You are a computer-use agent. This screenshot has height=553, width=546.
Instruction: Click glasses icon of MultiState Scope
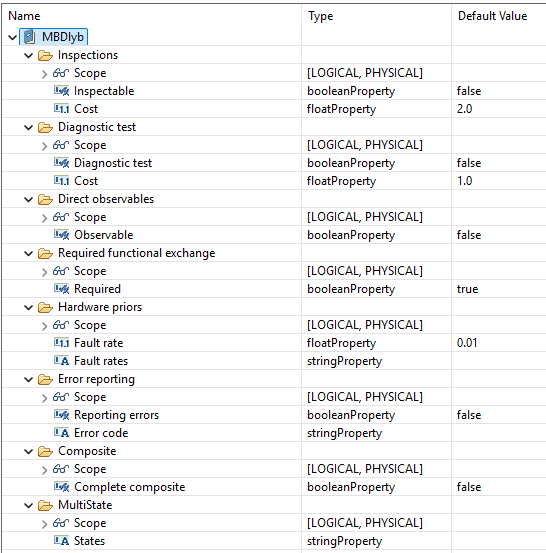click(60, 523)
